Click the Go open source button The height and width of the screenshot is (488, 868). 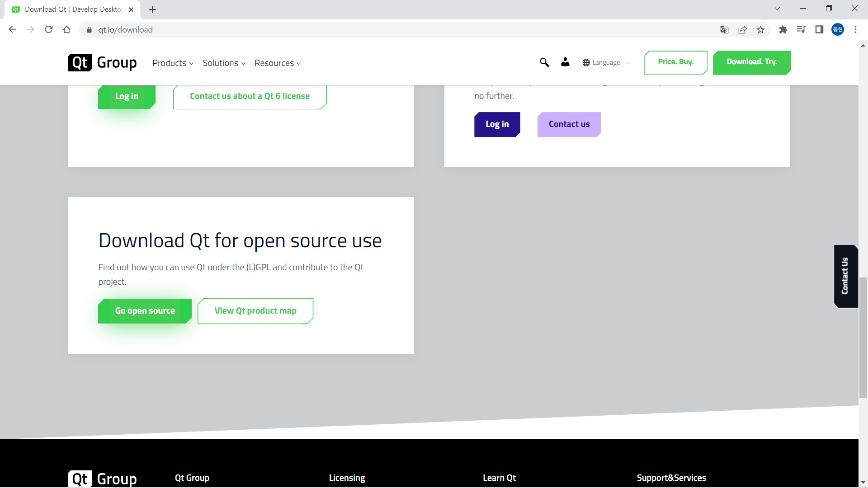145,311
